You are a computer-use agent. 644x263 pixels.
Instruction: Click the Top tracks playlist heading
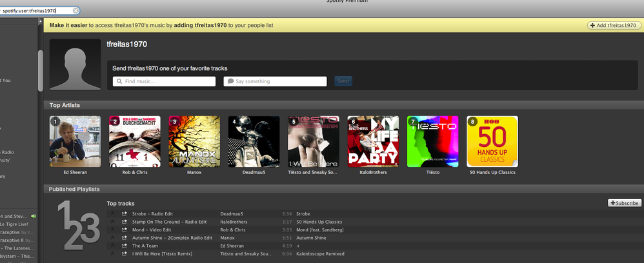120,204
